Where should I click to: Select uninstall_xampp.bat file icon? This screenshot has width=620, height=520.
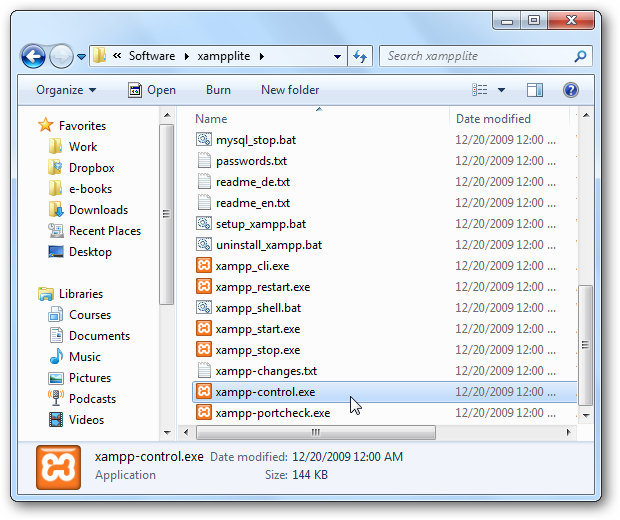point(204,244)
